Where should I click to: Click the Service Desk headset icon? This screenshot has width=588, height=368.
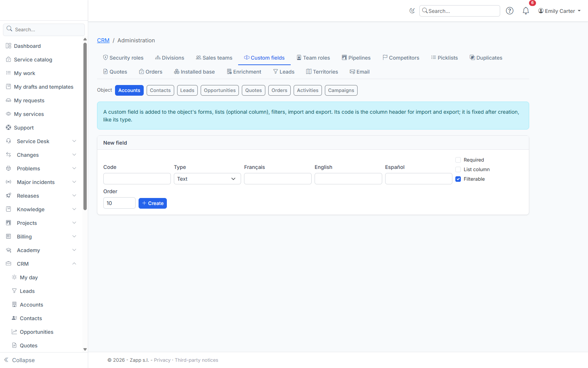[8, 141]
